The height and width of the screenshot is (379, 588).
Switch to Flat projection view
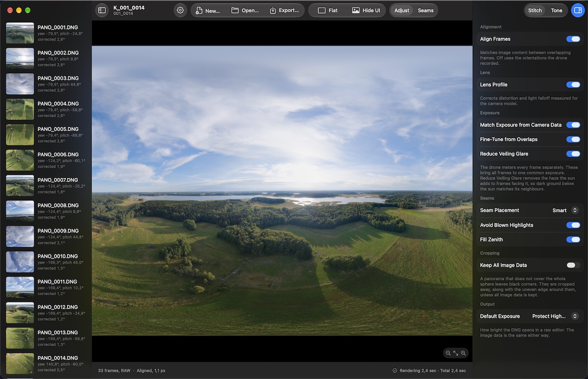(328, 10)
